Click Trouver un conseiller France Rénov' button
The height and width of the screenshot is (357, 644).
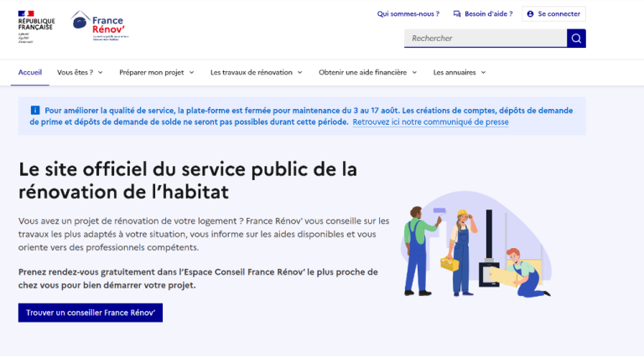pyautogui.click(x=91, y=313)
